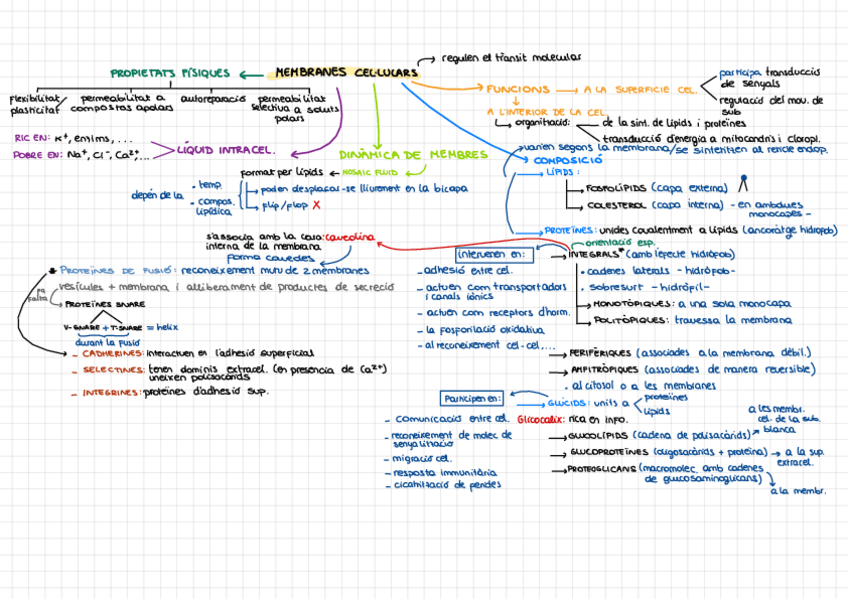Screen dimensions: 848x599
Task: Click the 'autoreparació' property
Action: pos(213,99)
